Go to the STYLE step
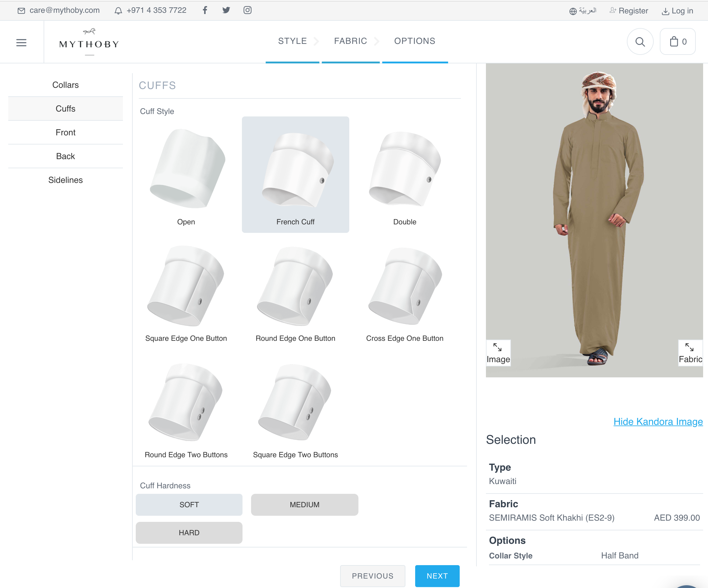708x588 pixels. click(x=292, y=41)
